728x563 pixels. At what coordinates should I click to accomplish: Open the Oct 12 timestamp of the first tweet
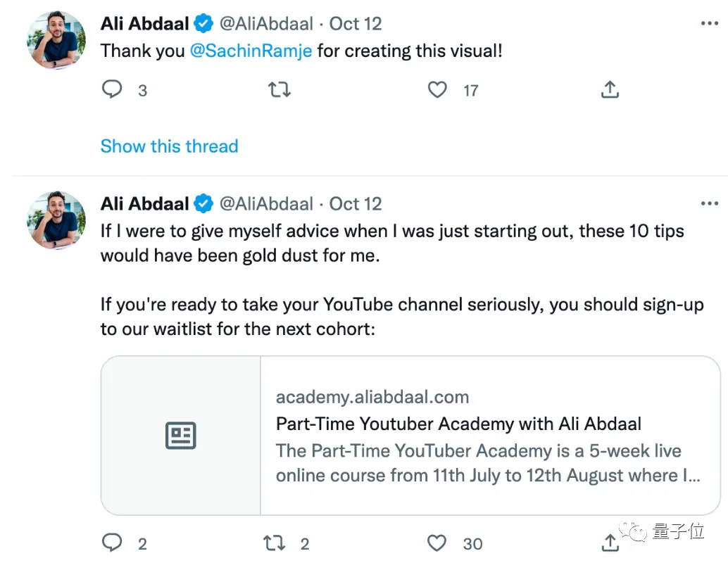click(x=356, y=24)
